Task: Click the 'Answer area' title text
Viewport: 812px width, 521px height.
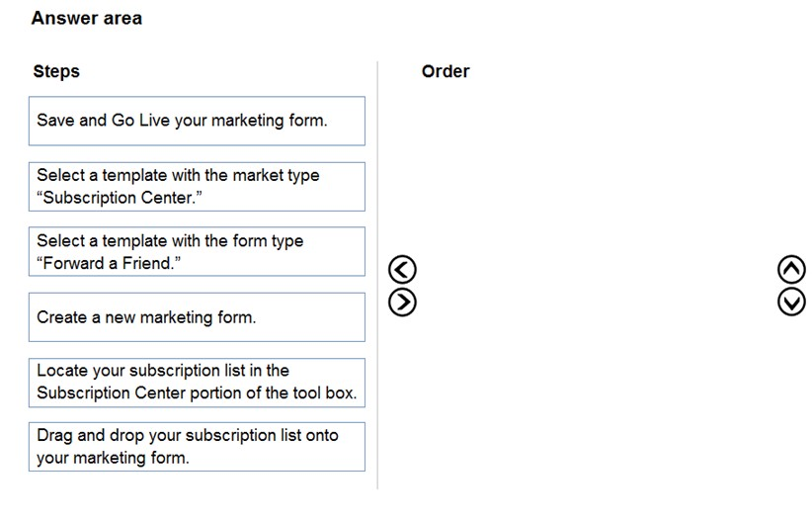Action: coord(87,18)
